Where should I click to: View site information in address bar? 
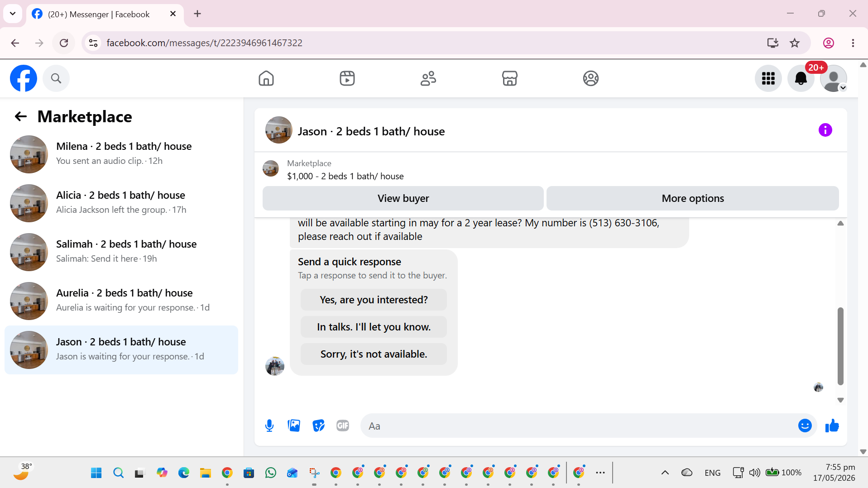click(93, 43)
